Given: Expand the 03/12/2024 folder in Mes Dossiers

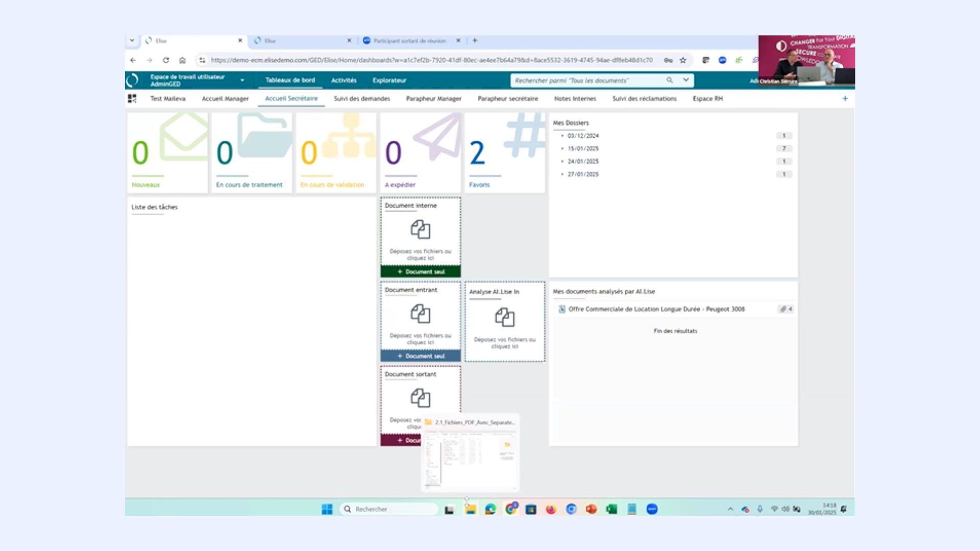Looking at the screenshot, I should click(562, 136).
